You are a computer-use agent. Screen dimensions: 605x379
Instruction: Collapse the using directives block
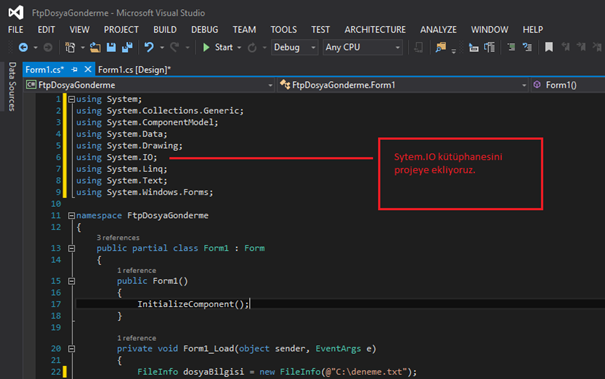click(x=71, y=99)
